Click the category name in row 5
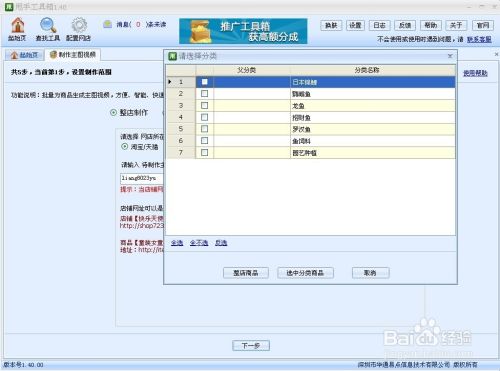This screenshot has width=500, height=371. click(x=373, y=129)
